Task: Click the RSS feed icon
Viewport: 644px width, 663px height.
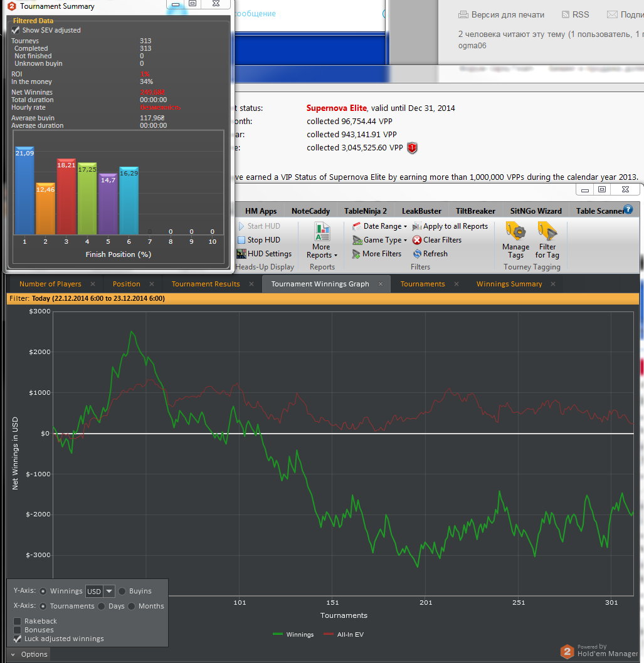Action: 565,14
